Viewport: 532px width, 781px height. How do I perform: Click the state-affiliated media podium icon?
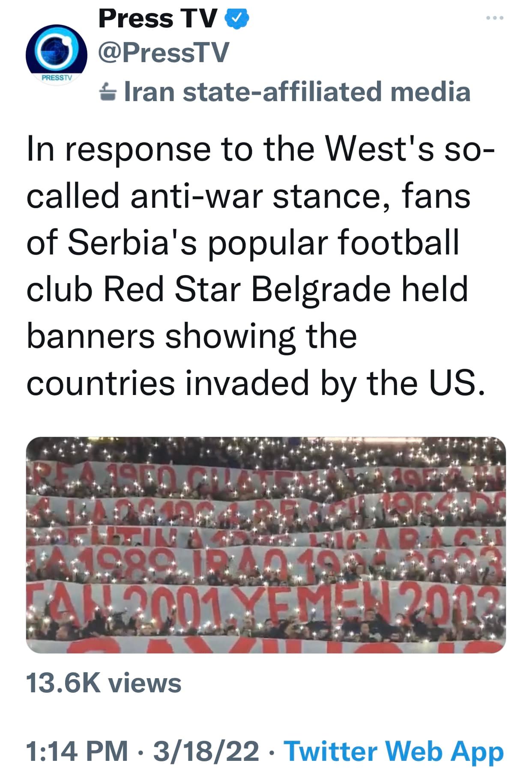[x=107, y=92]
